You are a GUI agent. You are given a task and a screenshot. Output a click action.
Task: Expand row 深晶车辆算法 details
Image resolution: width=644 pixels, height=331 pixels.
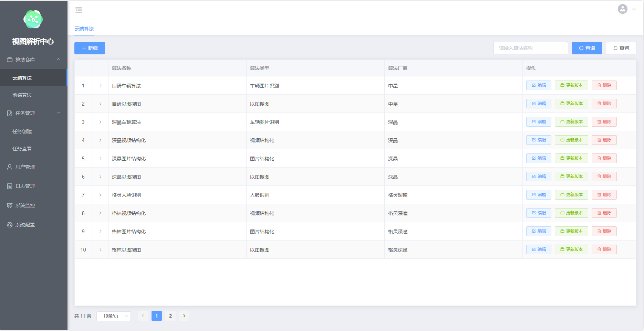(100, 122)
